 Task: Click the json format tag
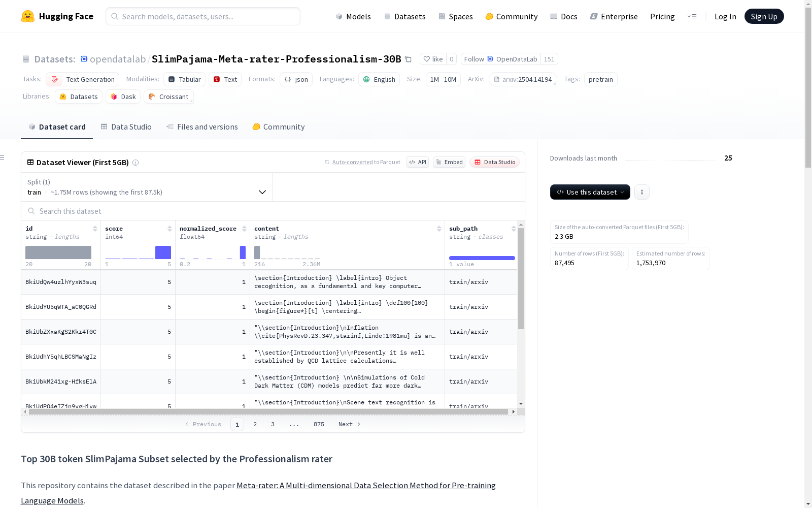pos(296,79)
